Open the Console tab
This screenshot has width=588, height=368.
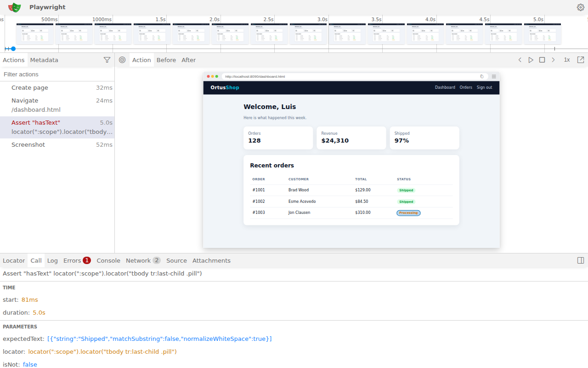[108, 260]
